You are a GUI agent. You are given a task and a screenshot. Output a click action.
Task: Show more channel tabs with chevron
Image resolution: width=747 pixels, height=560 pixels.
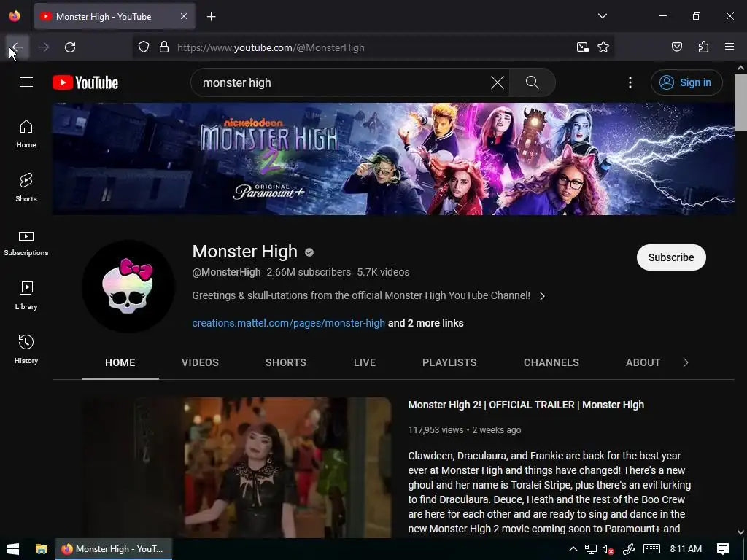coord(686,362)
